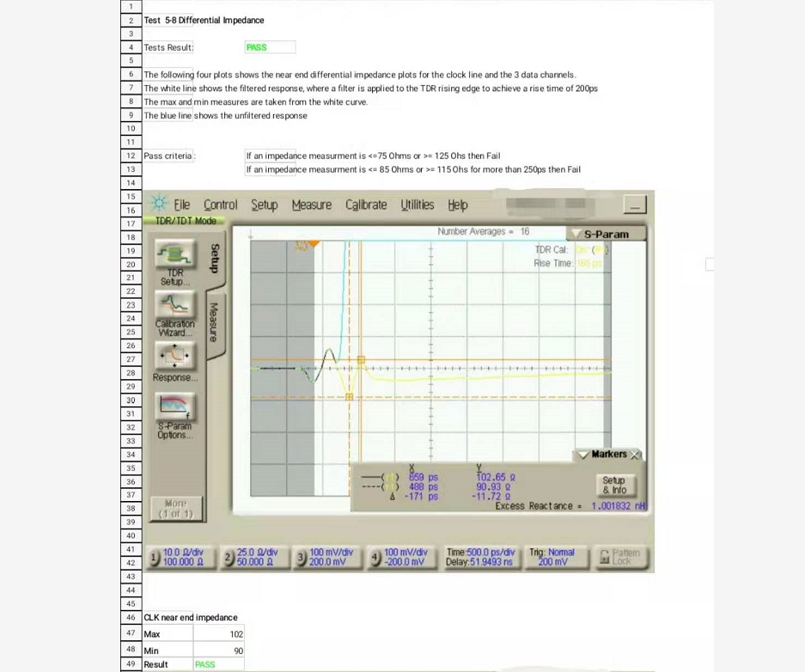Open the Response settings icon
Viewport: 805px width, 672px height.
174,356
